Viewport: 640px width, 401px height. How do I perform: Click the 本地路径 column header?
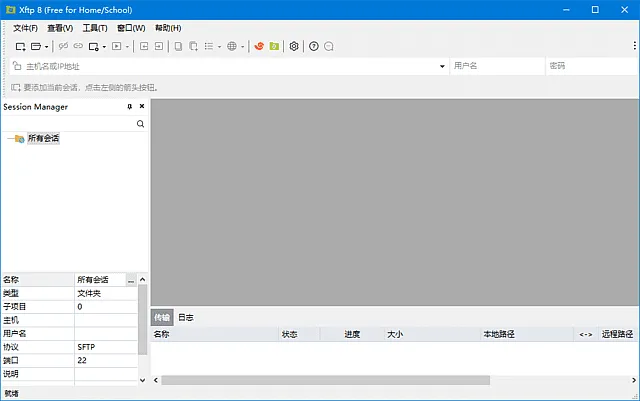(527, 334)
